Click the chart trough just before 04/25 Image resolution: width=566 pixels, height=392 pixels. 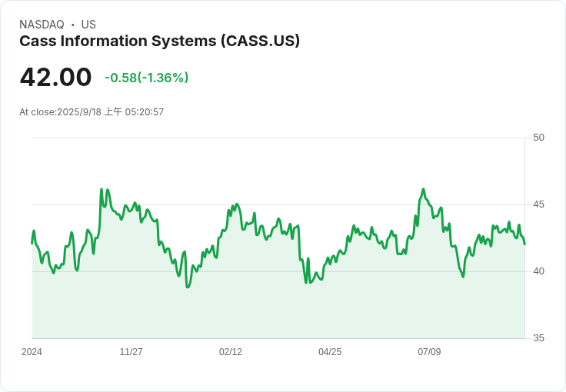click(x=307, y=283)
